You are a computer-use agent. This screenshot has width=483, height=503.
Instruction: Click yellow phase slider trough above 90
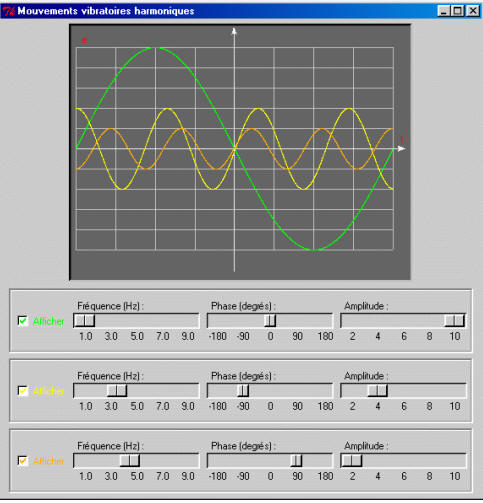pyautogui.click(x=297, y=391)
